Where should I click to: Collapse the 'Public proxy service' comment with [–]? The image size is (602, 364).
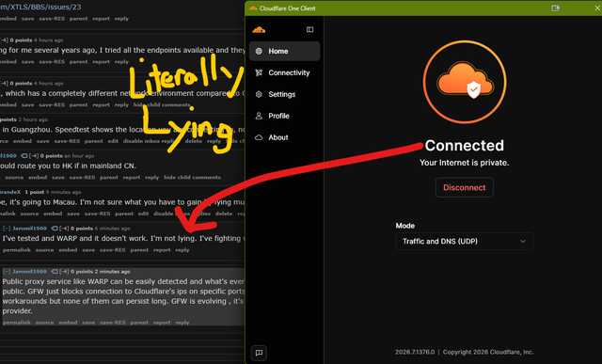pos(7,272)
